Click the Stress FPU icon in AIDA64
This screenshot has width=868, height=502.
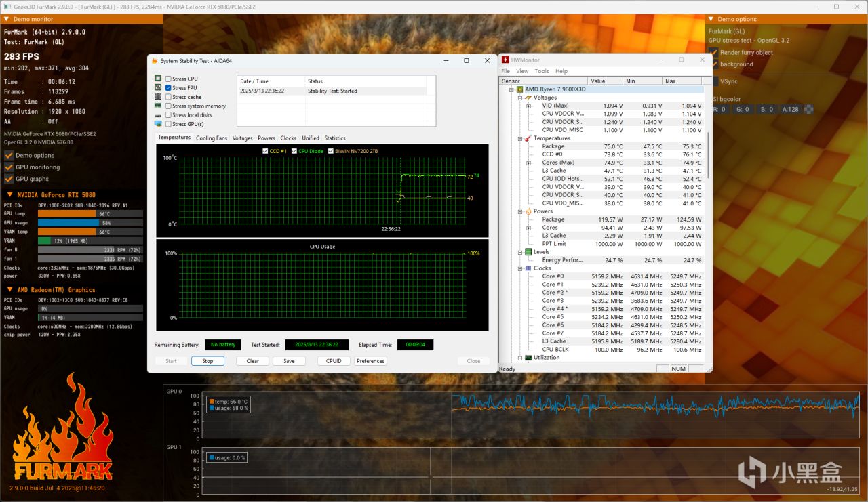[x=158, y=87]
